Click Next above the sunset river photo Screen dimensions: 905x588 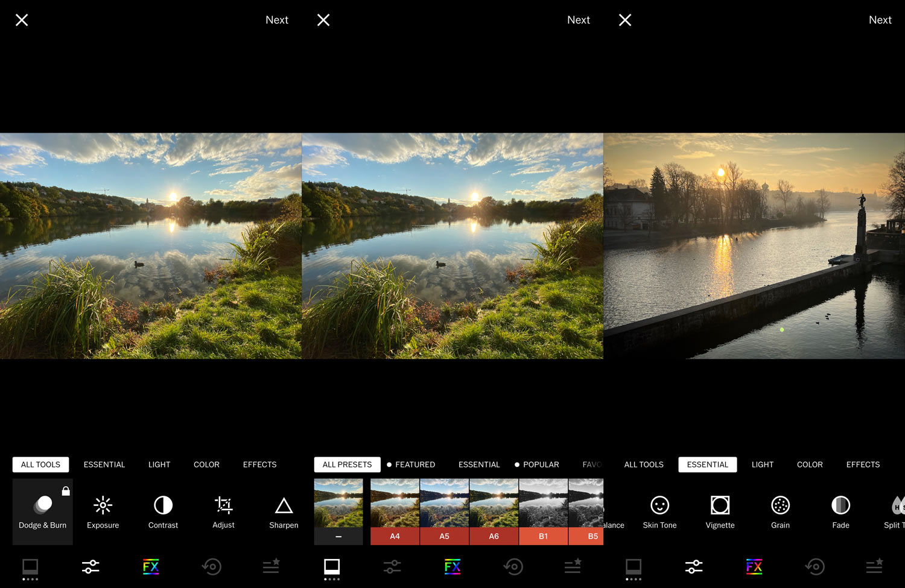(880, 20)
